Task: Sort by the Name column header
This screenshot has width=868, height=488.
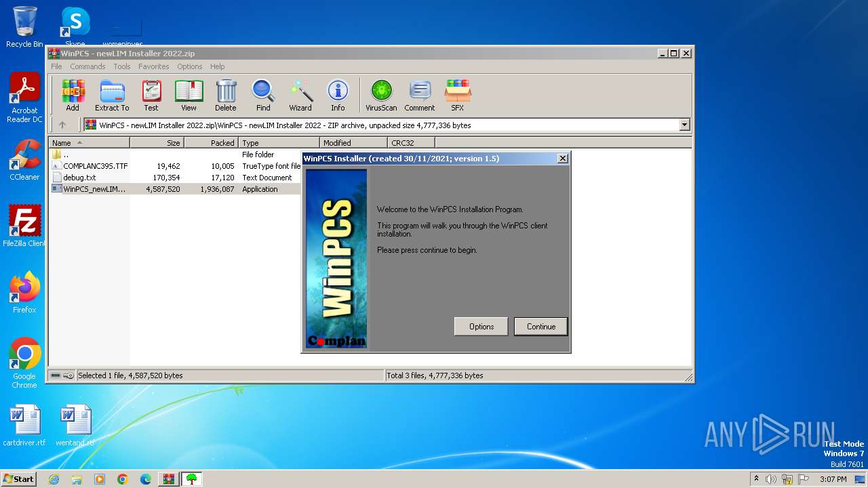Action: pos(89,143)
